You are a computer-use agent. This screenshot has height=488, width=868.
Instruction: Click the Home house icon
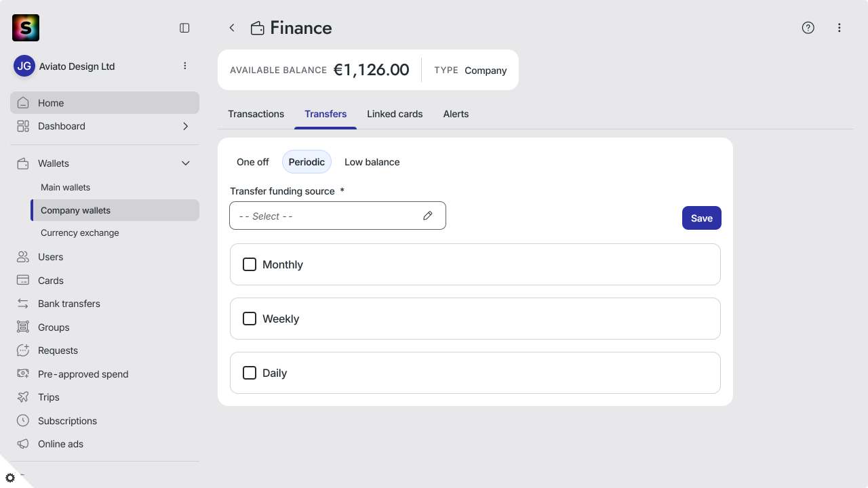(23, 103)
